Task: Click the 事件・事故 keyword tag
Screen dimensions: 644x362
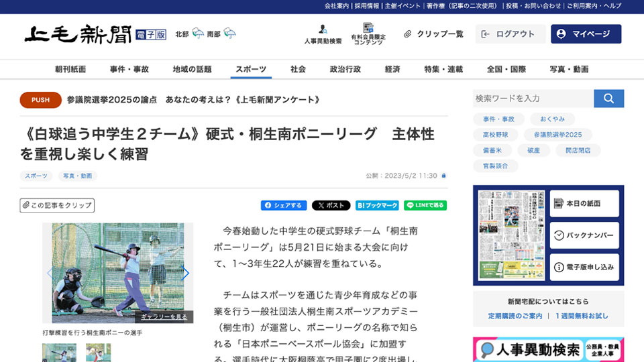Action: (x=498, y=119)
